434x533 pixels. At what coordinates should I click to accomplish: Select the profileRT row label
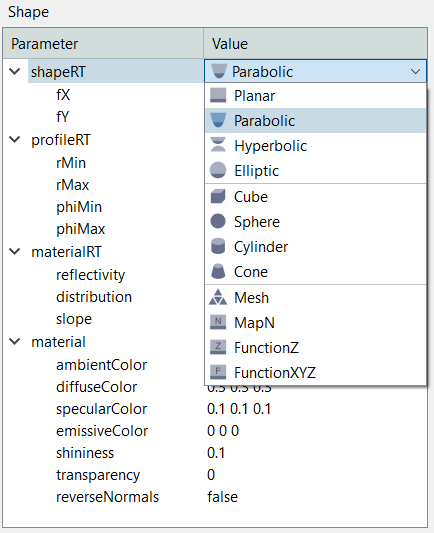point(61,140)
